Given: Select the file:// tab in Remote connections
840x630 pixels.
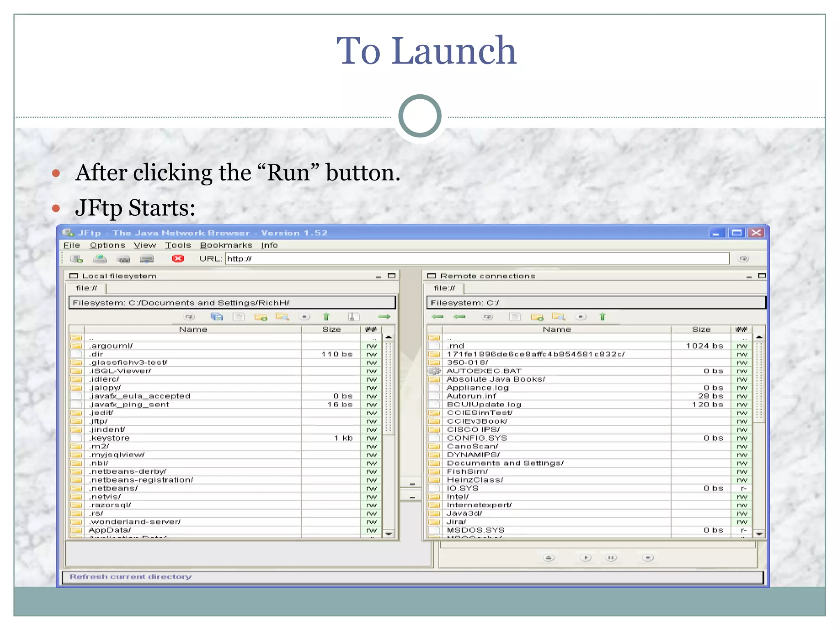Looking at the screenshot, I should pos(445,288).
